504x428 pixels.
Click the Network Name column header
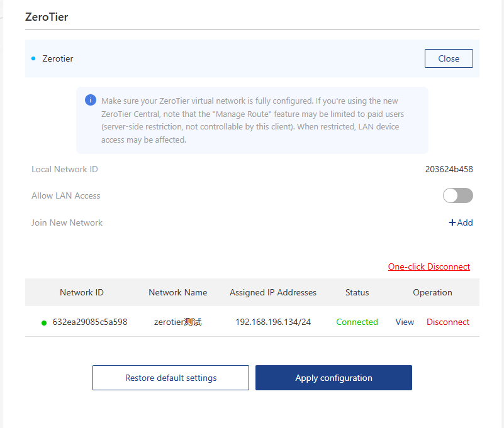[x=177, y=292]
